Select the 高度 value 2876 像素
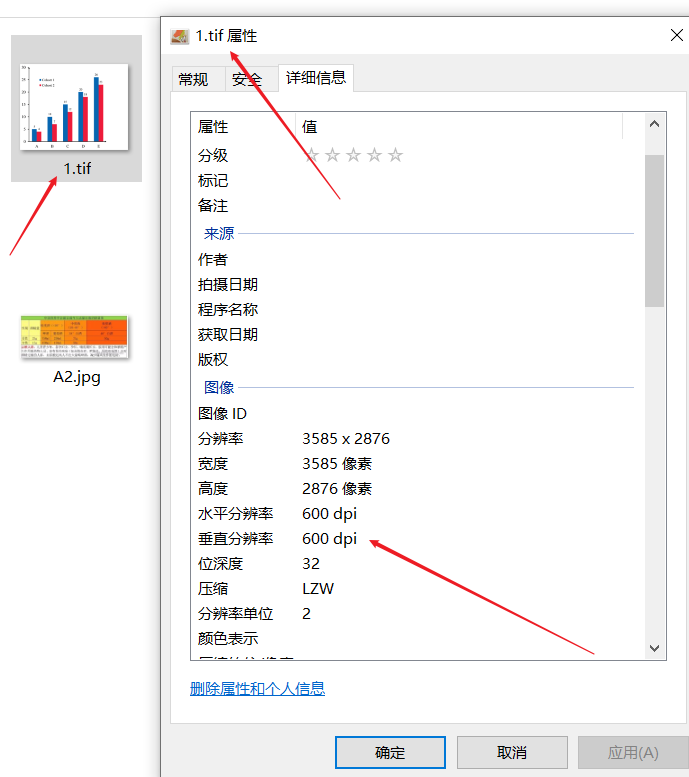The height and width of the screenshot is (777, 689). pyautogui.click(x=337, y=489)
